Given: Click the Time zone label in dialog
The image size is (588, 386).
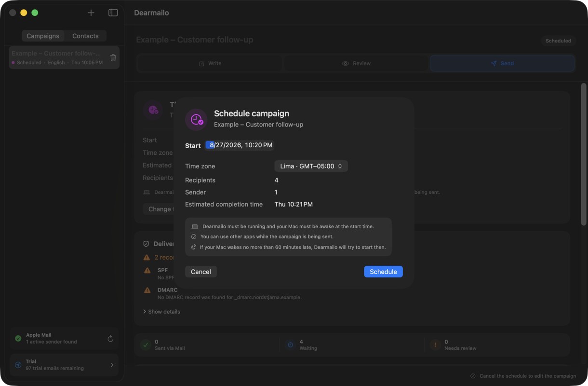Looking at the screenshot, I should click(x=200, y=166).
